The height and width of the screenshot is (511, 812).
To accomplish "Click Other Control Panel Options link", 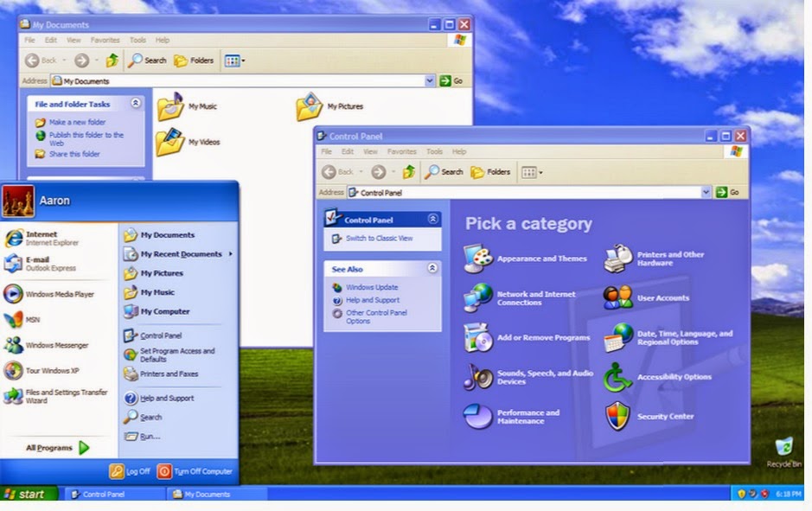I will click(x=376, y=316).
